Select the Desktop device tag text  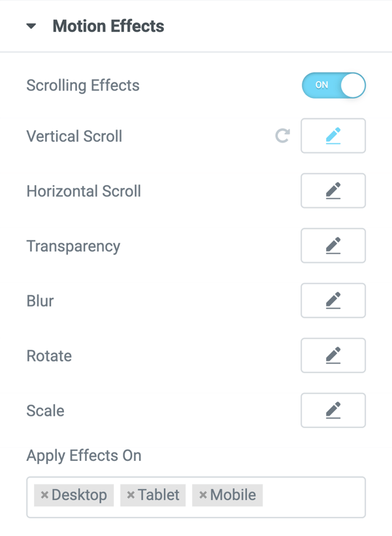[x=79, y=495]
